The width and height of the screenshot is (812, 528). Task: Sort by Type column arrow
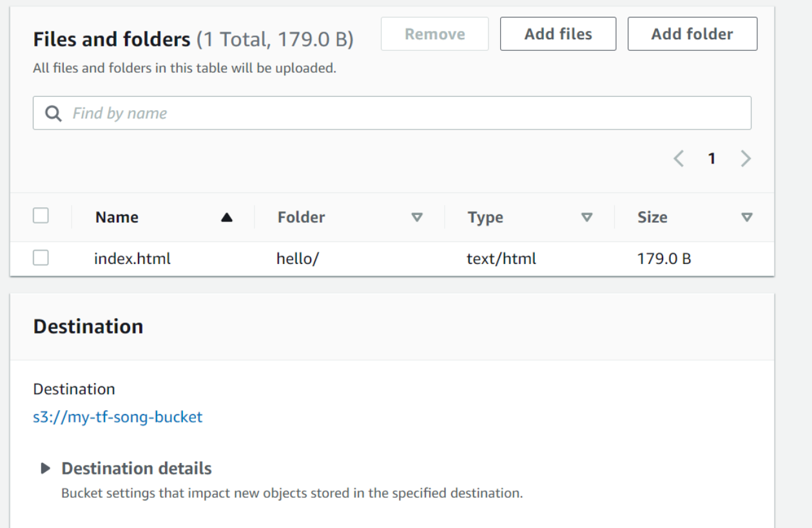(586, 218)
